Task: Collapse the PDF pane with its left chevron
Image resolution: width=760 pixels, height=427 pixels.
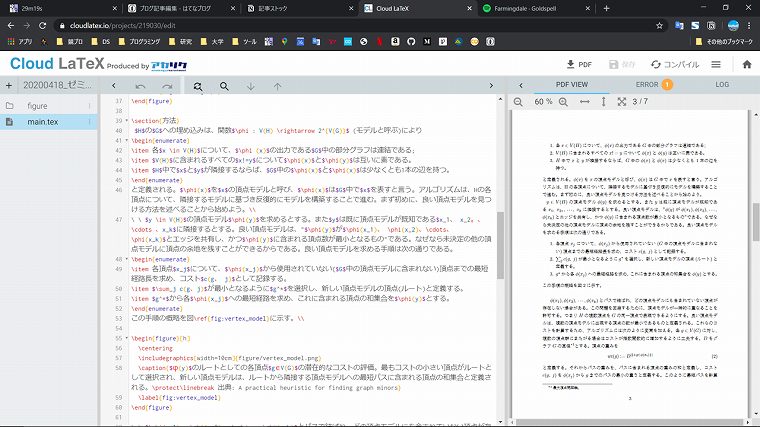Action: pos(521,85)
